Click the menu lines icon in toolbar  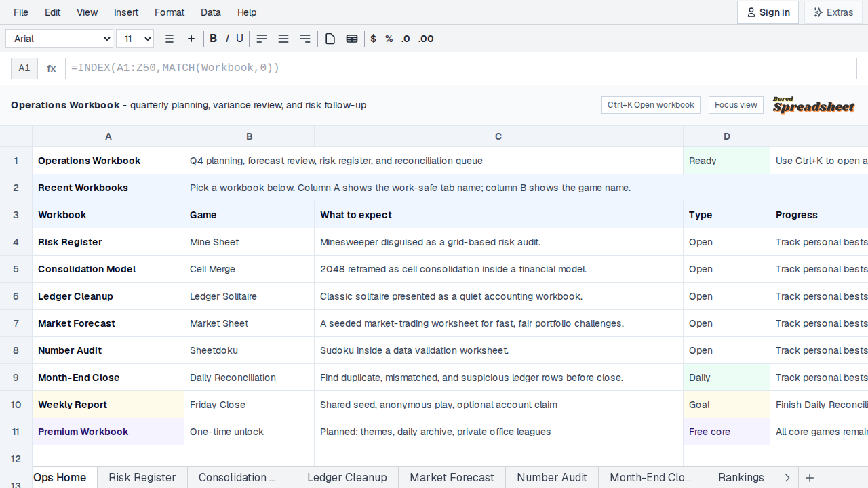coord(170,39)
